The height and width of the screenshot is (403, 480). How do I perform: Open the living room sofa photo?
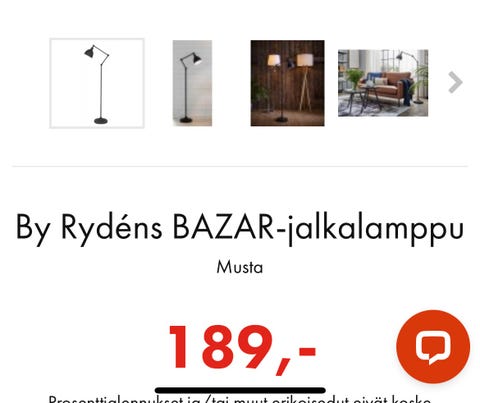[x=383, y=83]
